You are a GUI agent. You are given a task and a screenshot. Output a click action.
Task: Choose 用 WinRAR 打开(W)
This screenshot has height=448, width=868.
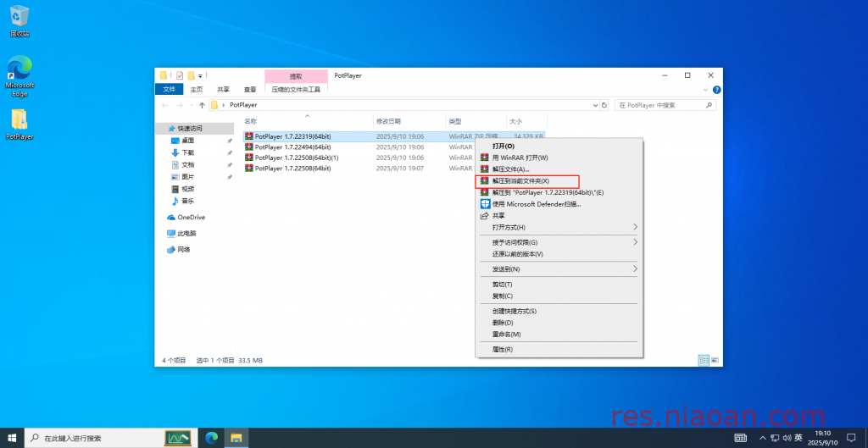point(559,158)
